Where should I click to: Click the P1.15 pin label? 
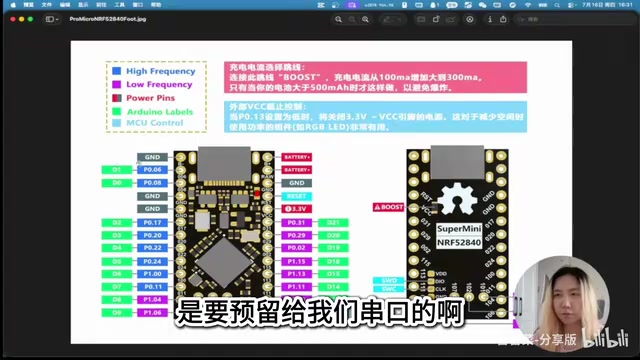pyautogui.click(x=297, y=261)
